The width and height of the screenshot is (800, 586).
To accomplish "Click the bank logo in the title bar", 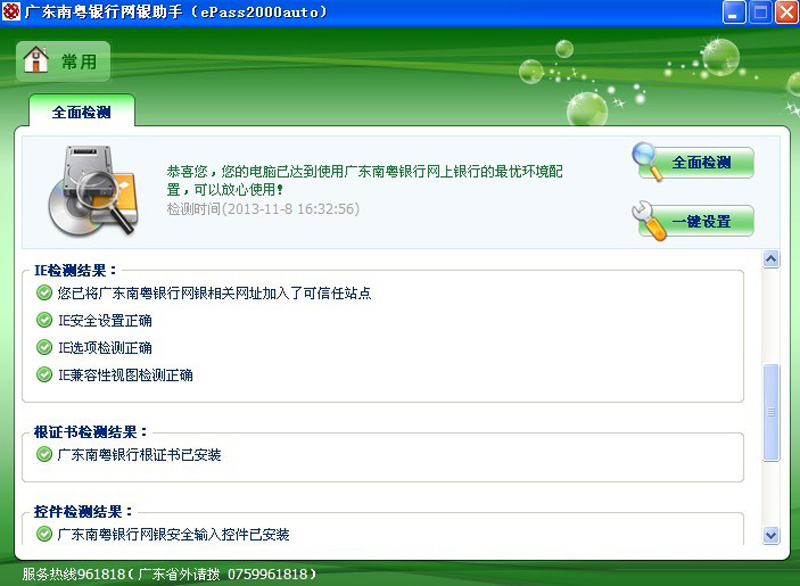I will tap(11, 11).
